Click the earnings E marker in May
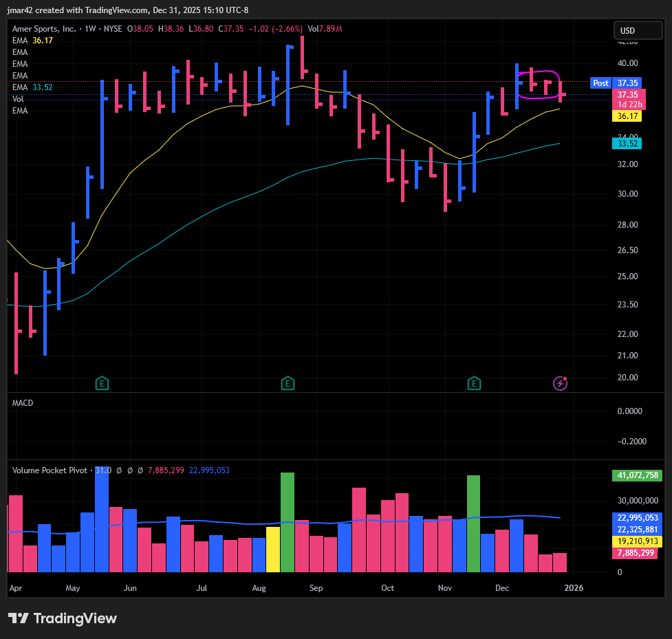 click(x=102, y=383)
